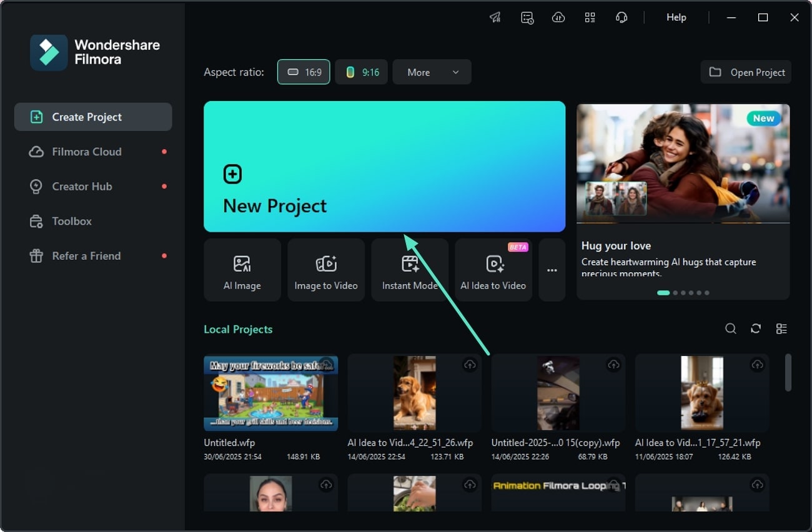
Task: Click the Filmora Cloud icon in sidebar
Action: tap(37, 152)
